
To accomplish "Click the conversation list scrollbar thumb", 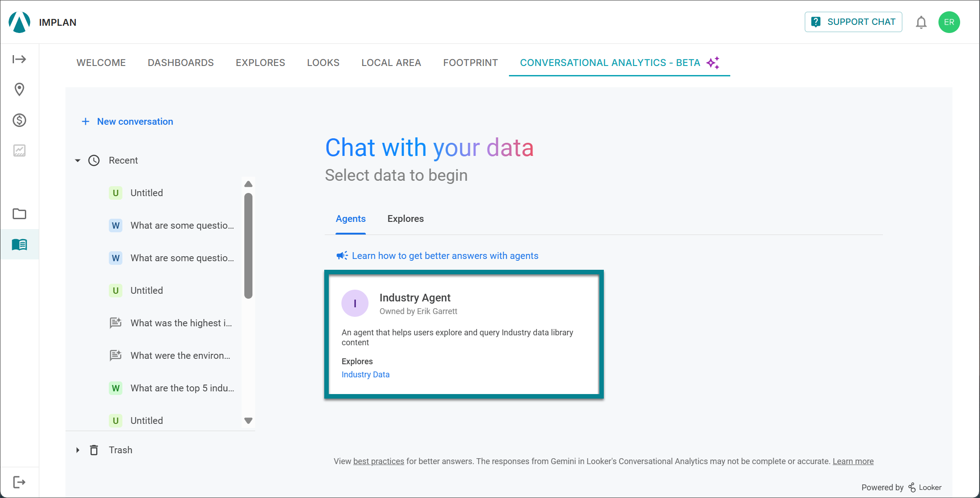I will click(x=248, y=246).
